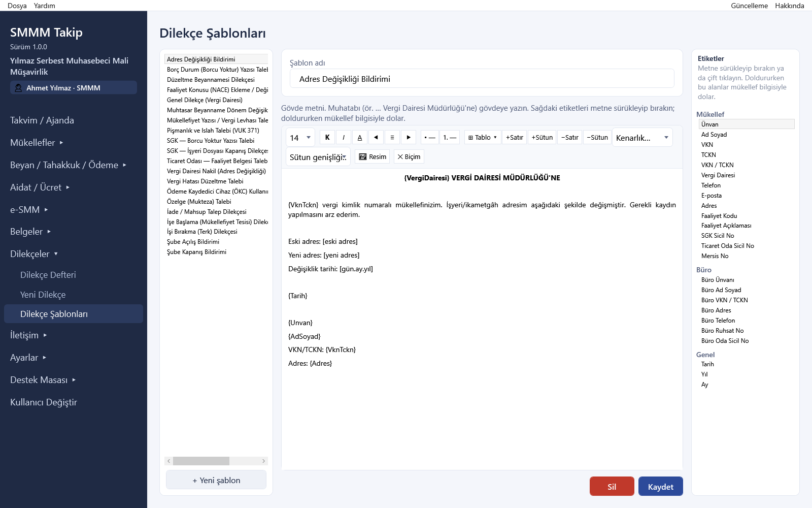Remove a table row with −Satır
The height and width of the screenshot is (508, 812).
[570, 137]
